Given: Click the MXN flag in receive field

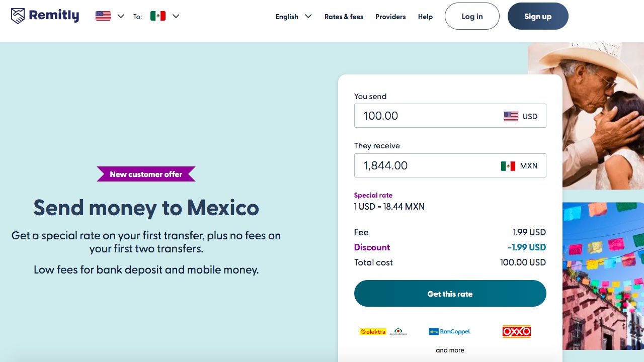Looking at the screenshot, I should [508, 166].
